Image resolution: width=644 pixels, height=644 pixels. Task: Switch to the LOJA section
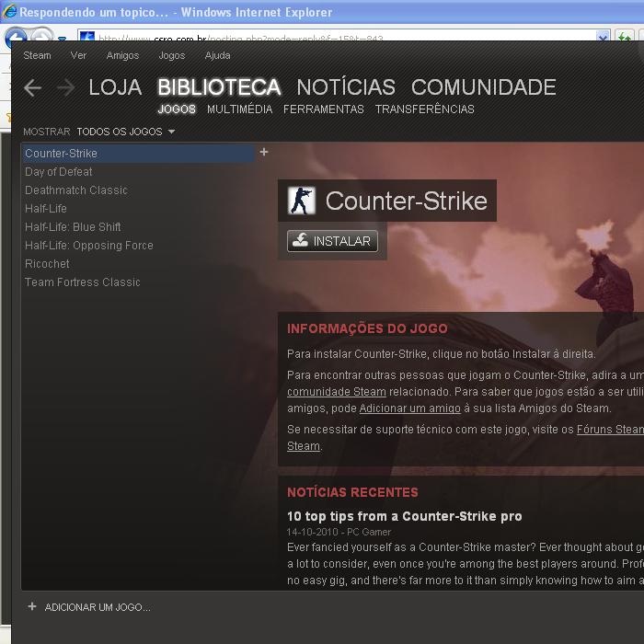pyautogui.click(x=115, y=87)
